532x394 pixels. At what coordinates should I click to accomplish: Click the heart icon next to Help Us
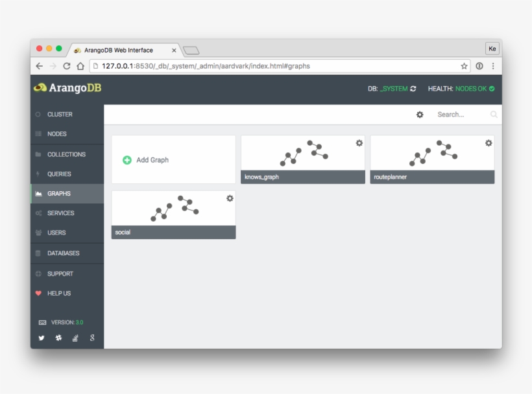38,293
